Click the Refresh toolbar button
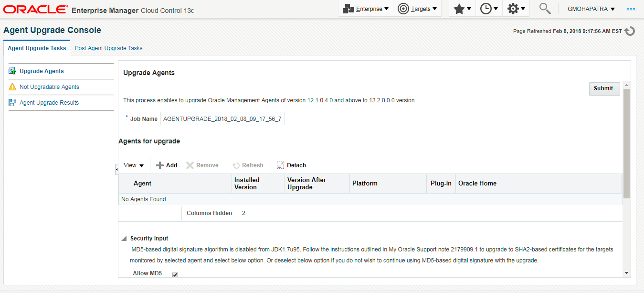 tap(248, 165)
